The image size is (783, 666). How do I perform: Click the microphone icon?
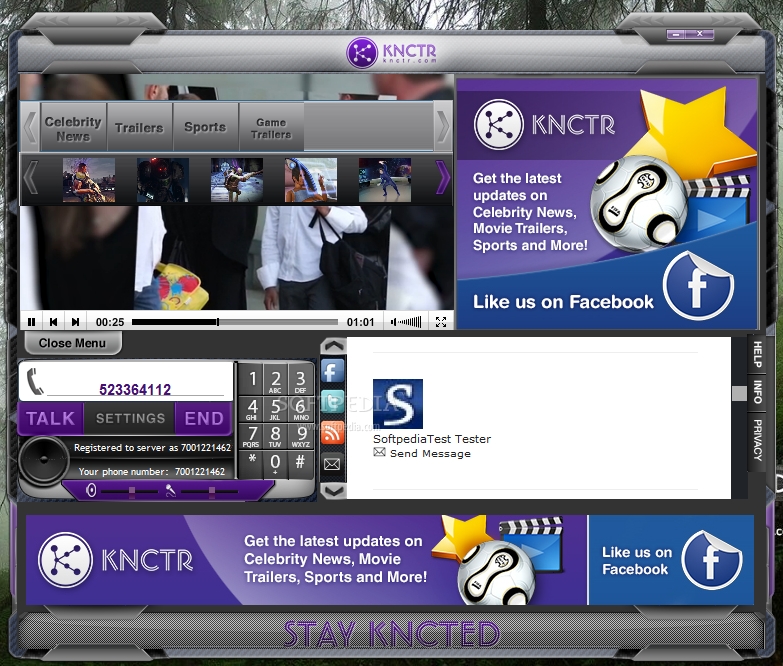click(170, 491)
